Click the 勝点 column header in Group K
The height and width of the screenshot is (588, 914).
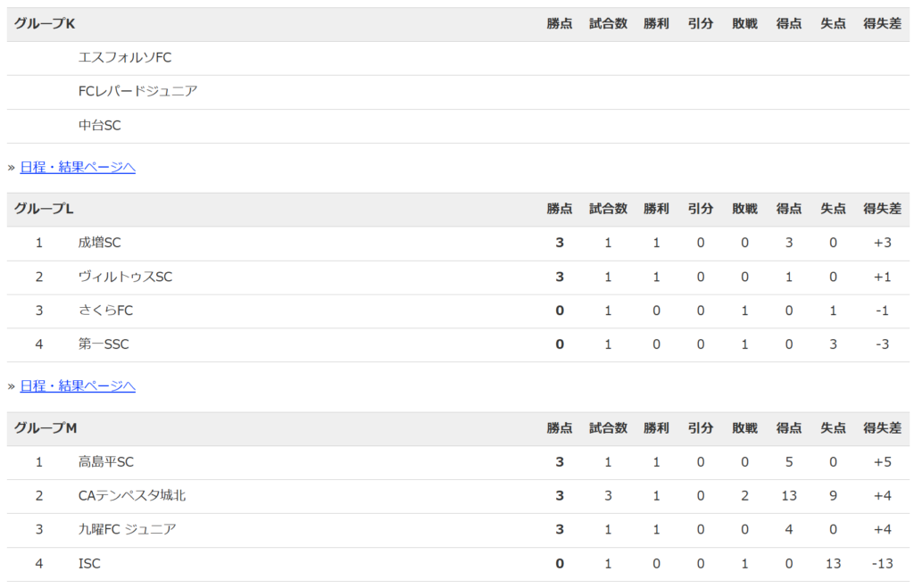(560, 24)
